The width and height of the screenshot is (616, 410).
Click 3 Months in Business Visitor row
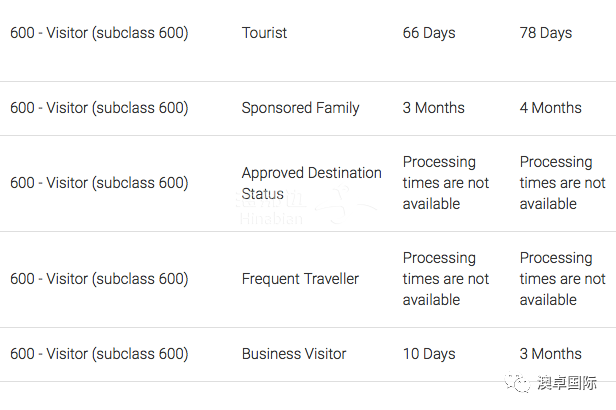coord(550,354)
